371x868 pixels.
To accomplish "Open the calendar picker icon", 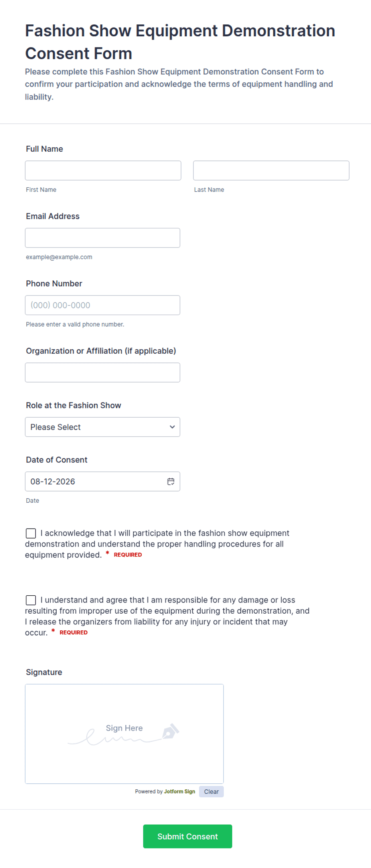I will [x=171, y=482].
